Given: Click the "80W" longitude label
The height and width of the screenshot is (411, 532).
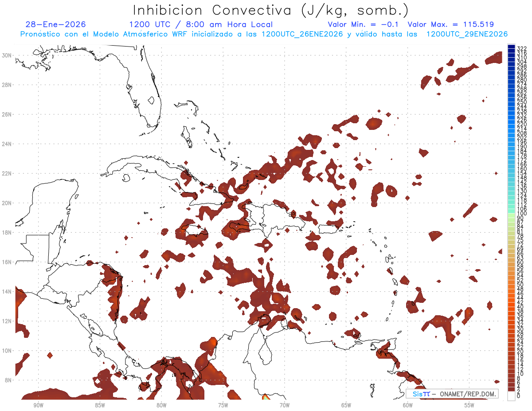Looking at the screenshot, I should 161,405.
